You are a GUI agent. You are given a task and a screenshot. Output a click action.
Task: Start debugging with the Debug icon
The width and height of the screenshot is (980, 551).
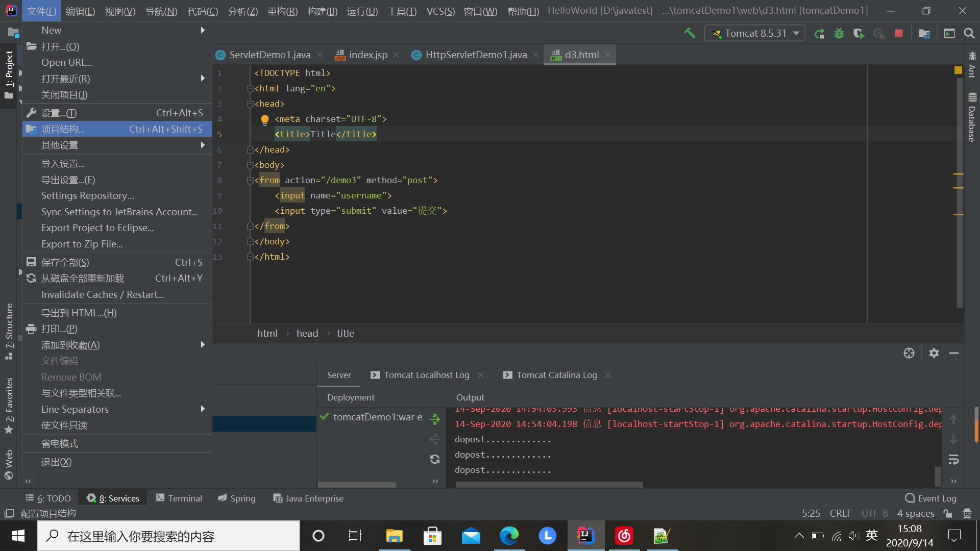pyautogui.click(x=839, y=33)
